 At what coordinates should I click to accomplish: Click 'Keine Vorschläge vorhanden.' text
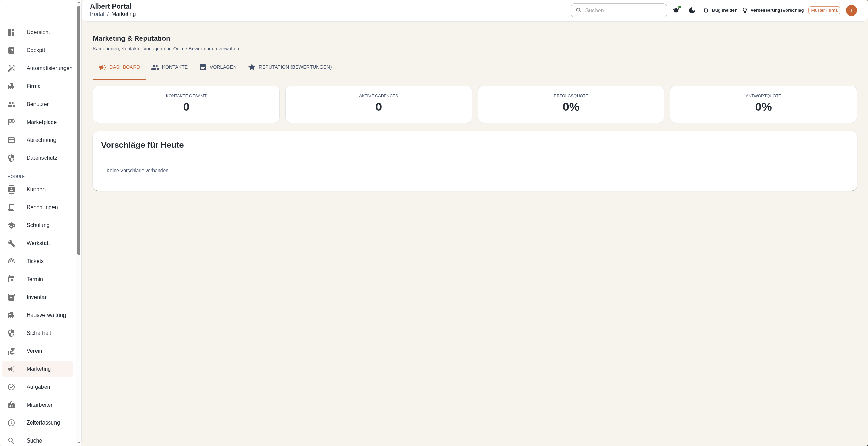[x=138, y=171]
